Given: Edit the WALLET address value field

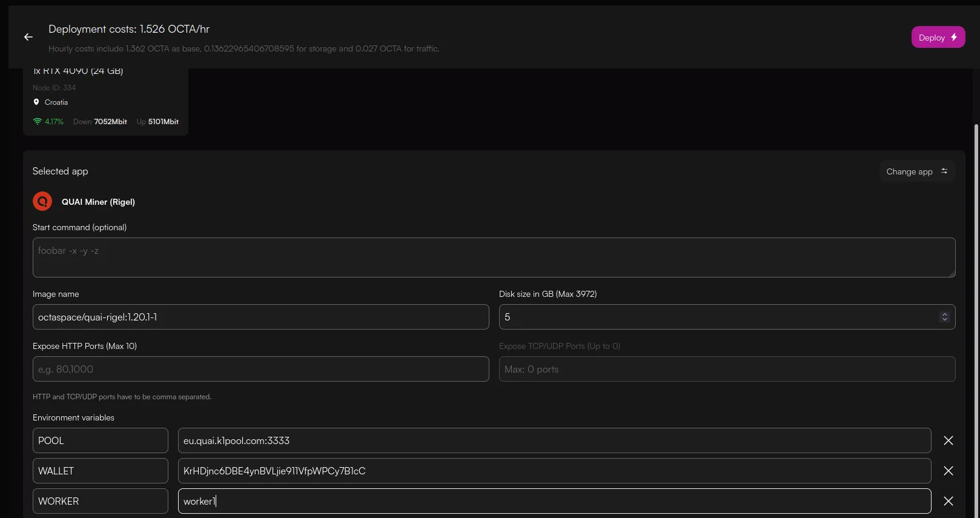Looking at the screenshot, I should tap(554, 471).
